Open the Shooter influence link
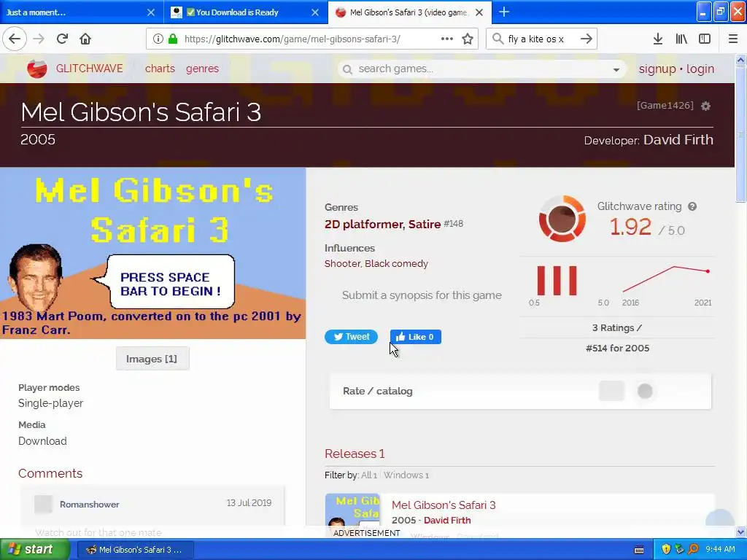The image size is (747, 560). (343, 264)
